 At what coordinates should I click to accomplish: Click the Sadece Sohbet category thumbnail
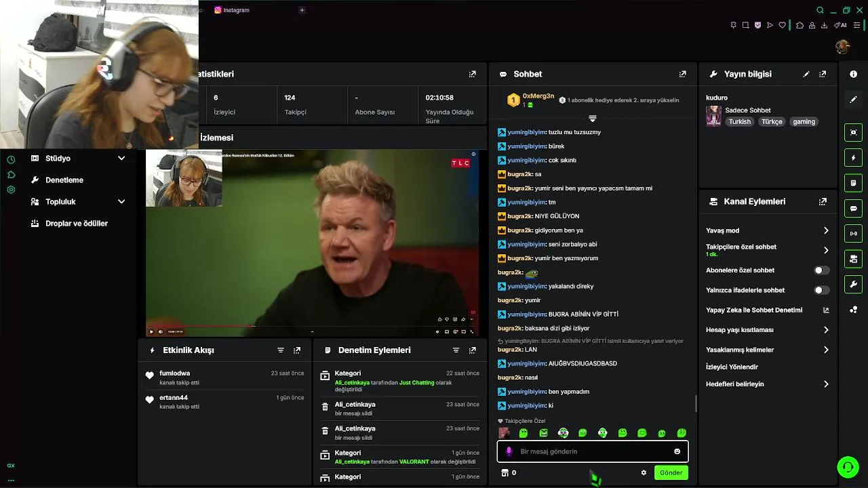714,116
